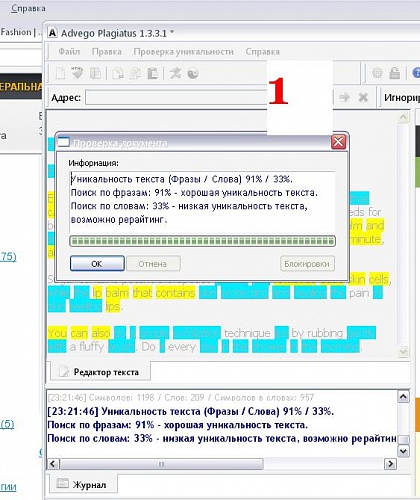Viewport: 420px width, 500px height.
Task: Click inside the Информация text box
Action: click(202, 202)
